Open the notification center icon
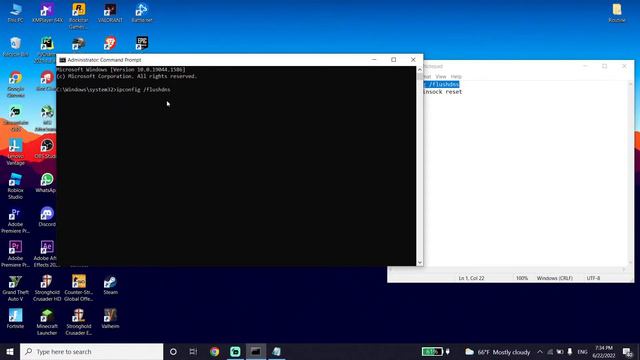The height and width of the screenshot is (360, 640). pos(628,352)
